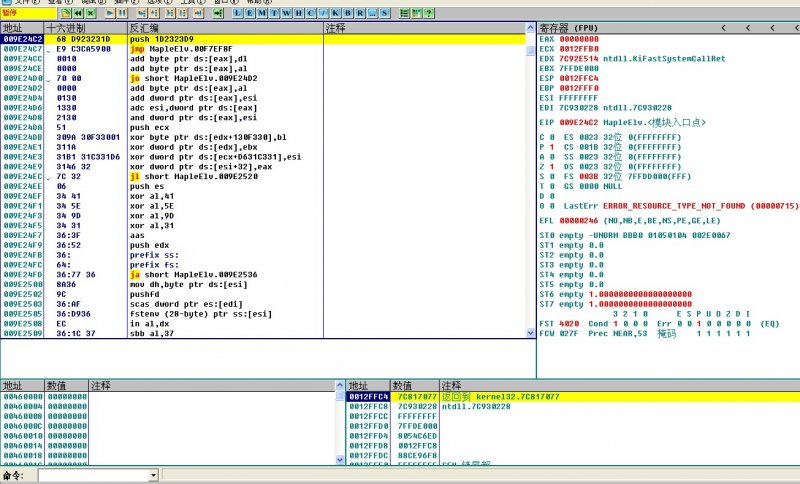Open the Log window with L button
Viewport: 800px width, 484px height.
click(x=237, y=15)
